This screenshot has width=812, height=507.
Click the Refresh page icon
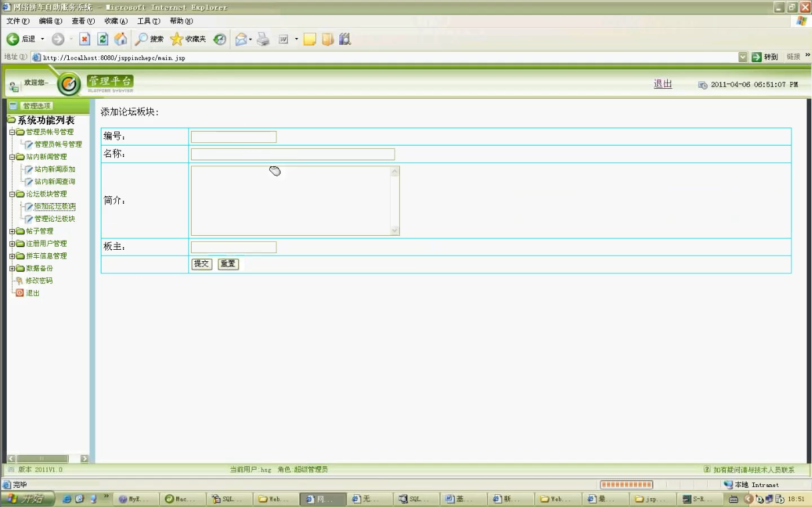(x=103, y=39)
